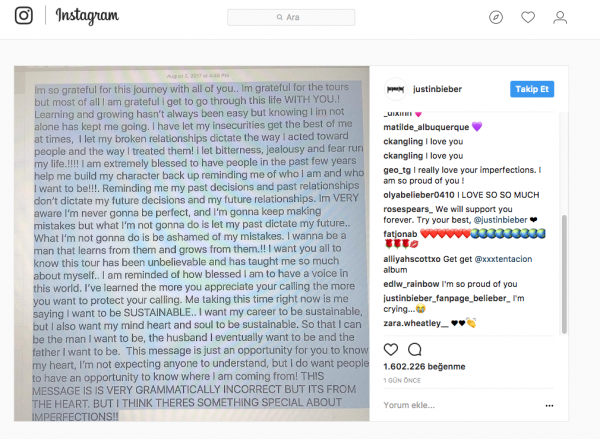Open the 1 GÜN ÖNCE timestamp link
600x439 pixels.
(x=402, y=380)
